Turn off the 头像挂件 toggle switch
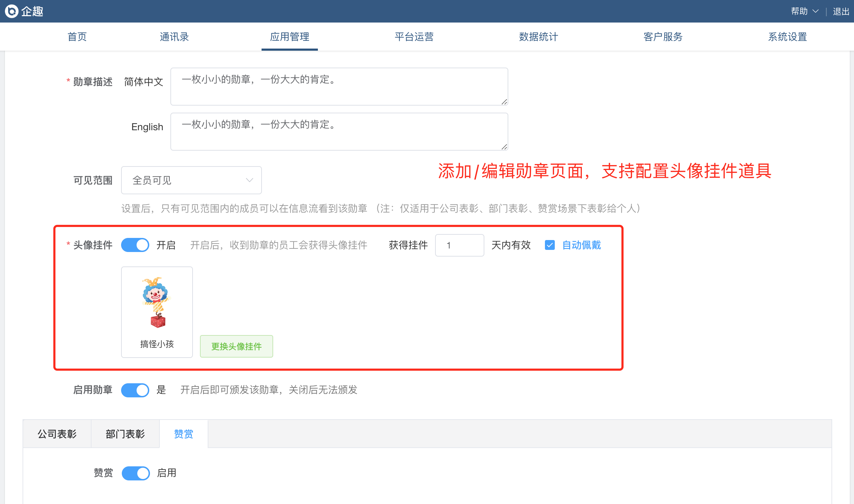This screenshot has height=504, width=854. (x=135, y=245)
